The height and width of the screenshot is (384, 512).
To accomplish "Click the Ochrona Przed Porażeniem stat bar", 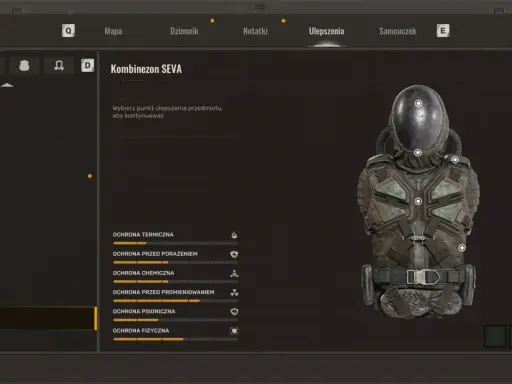I will (x=176, y=263).
